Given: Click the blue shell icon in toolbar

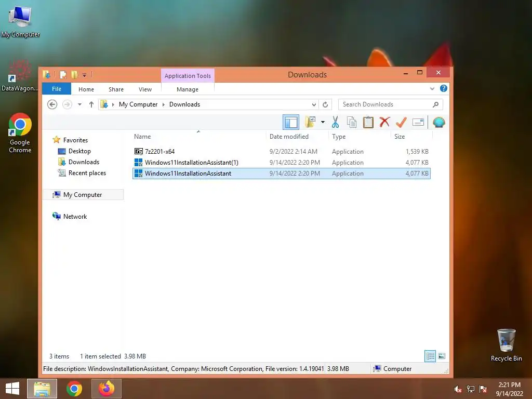Looking at the screenshot, I should point(438,122).
